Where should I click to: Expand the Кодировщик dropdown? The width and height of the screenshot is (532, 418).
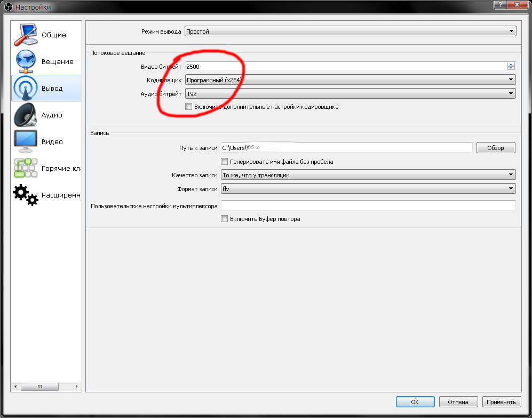coord(350,80)
